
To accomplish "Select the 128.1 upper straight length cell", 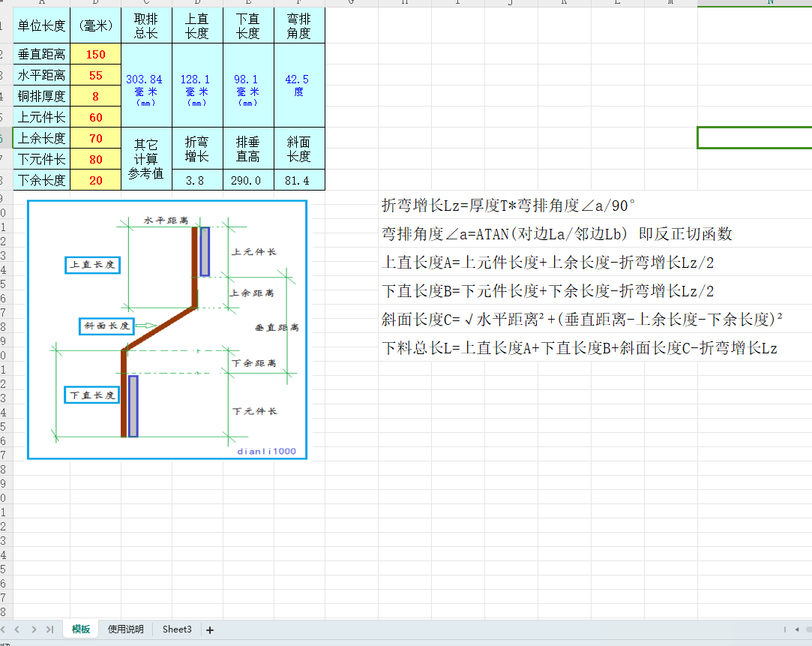I will tap(197, 86).
